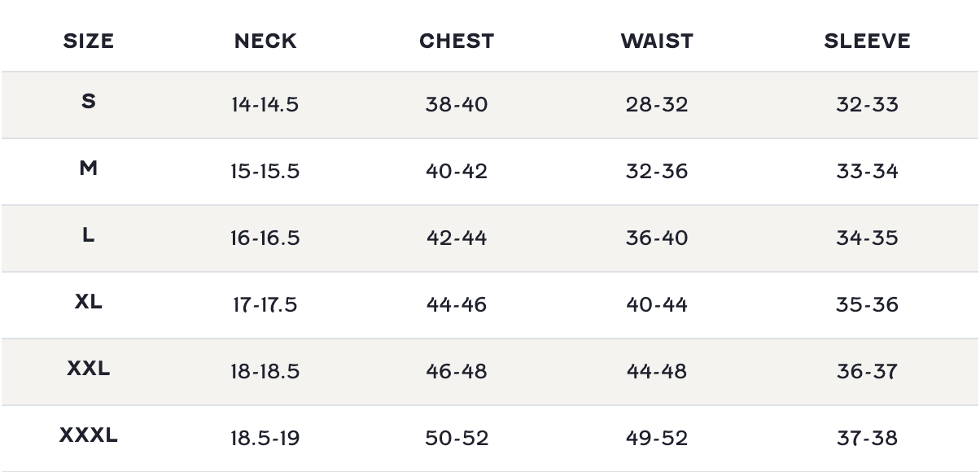The width and height of the screenshot is (980, 472).
Task: Click waist value 36-40
Action: (657, 238)
